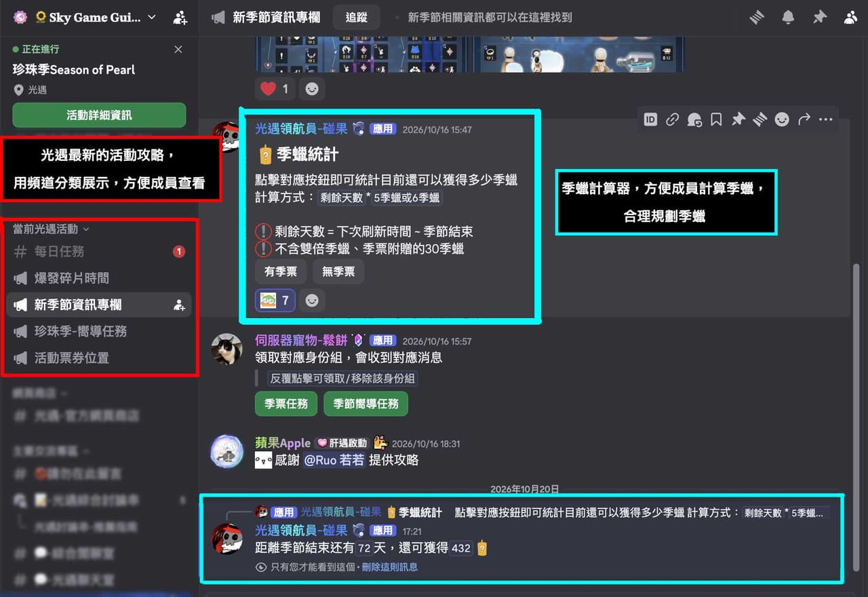This screenshot has width=868, height=597.
Task: Show channel topic 新季節相關資訊都可以在這裡找到
Action: (490, 18)
